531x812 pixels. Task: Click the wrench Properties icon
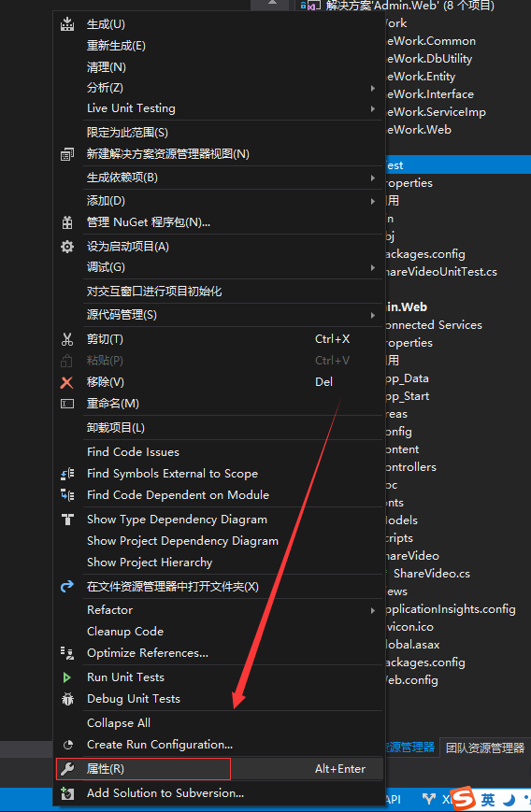[x=67, y=769]
